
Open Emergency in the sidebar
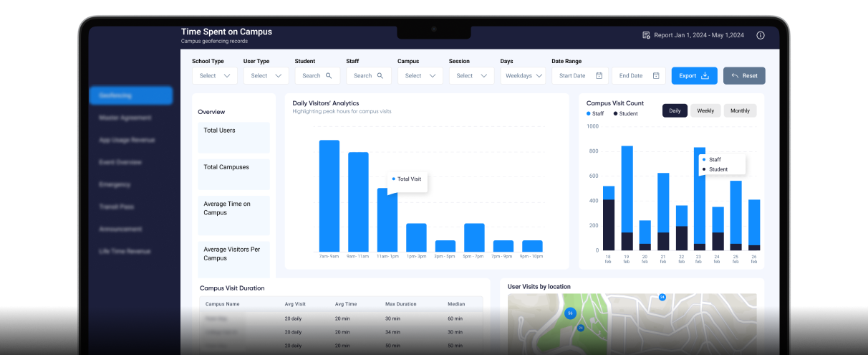(x=115, y=184)
